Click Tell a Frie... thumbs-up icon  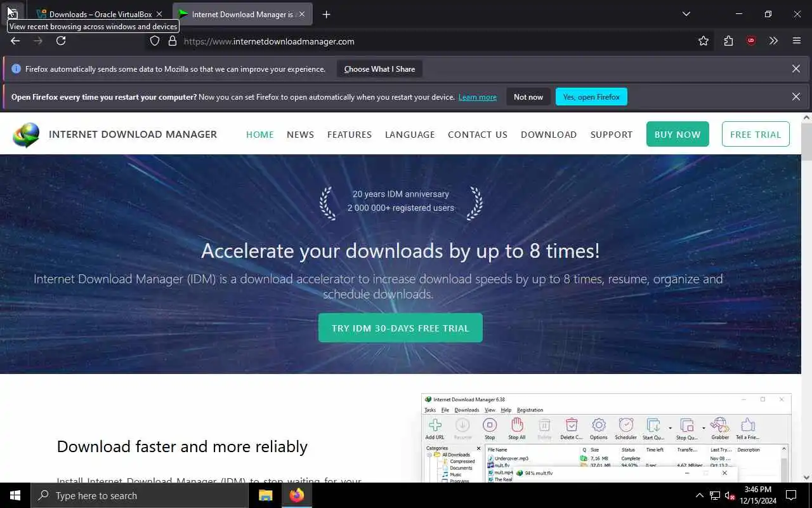(x=748, y=429)
